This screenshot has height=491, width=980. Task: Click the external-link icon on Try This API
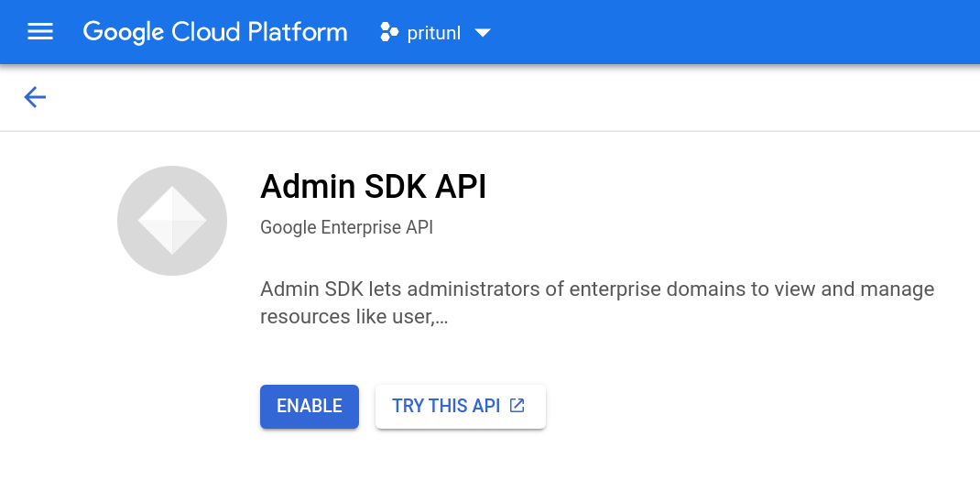[x=517, y=405]
